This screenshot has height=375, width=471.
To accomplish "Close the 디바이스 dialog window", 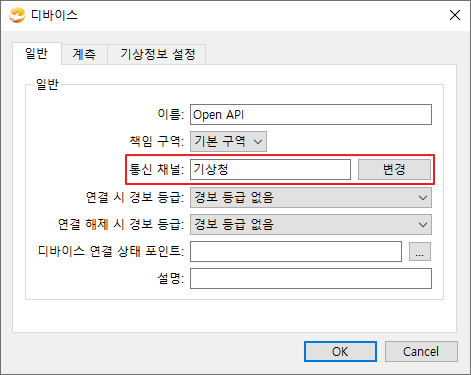I will (455, 15).
